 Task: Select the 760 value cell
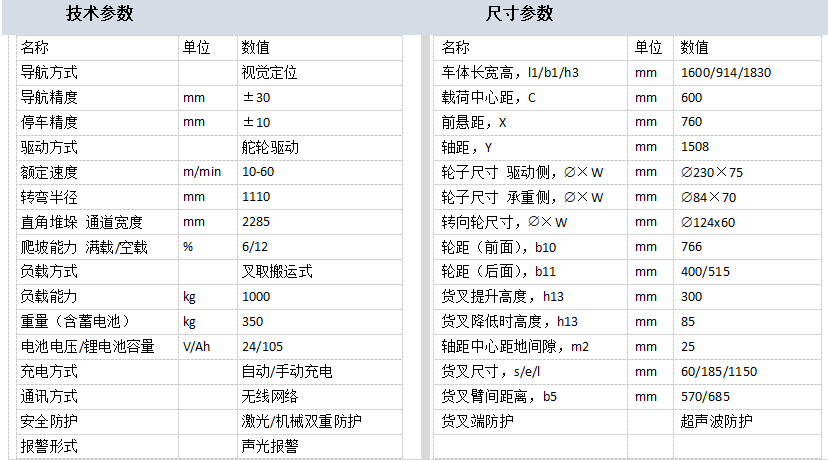click(747, 122)
